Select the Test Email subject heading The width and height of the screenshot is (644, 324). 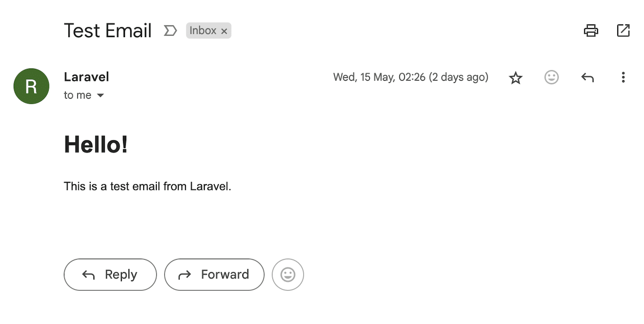point(107,30)
